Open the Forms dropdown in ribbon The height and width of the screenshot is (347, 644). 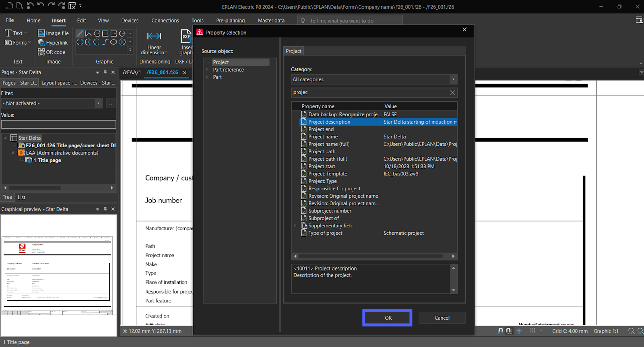18,43
